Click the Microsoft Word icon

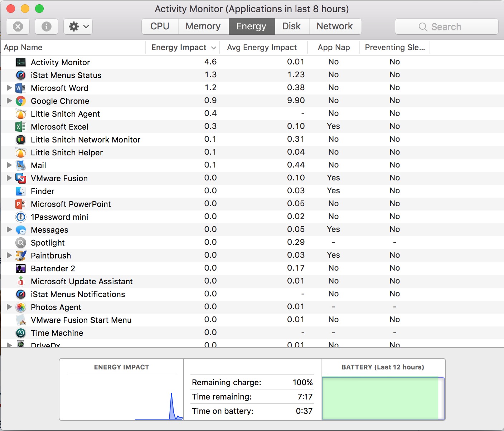[x=21, y=88]
